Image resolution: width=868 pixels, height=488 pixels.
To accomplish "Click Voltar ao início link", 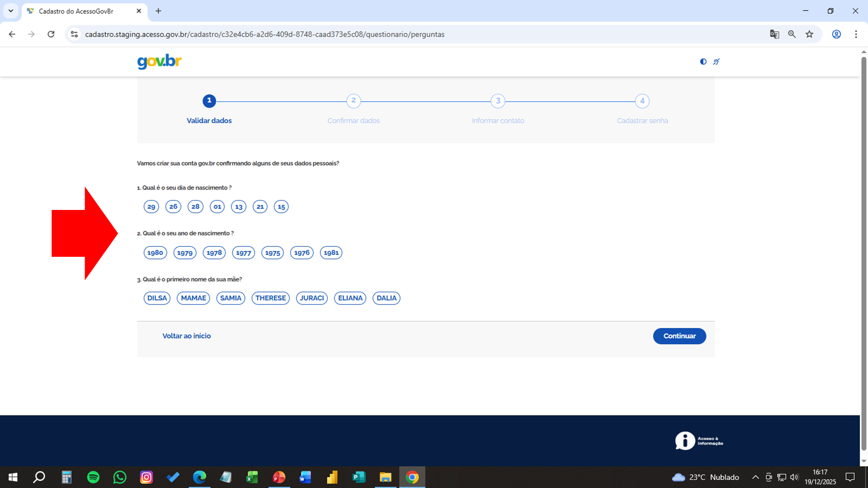I will click(x=187, y=336).
